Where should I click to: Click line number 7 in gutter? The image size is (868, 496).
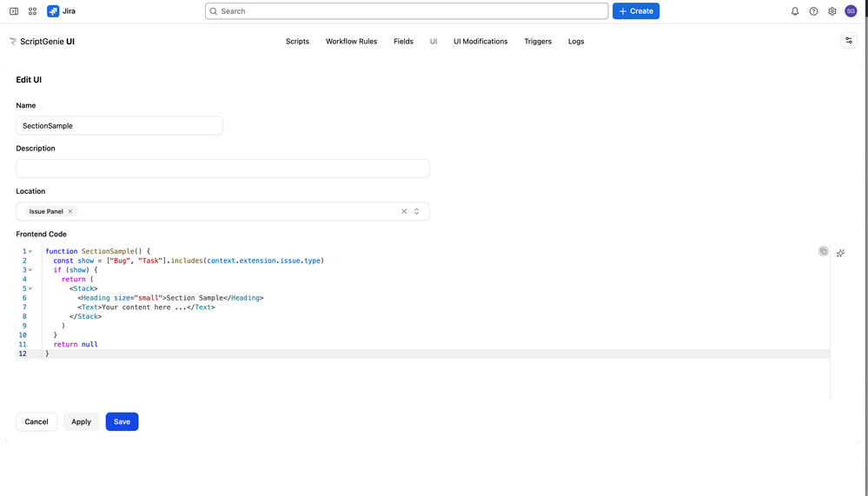24,308
